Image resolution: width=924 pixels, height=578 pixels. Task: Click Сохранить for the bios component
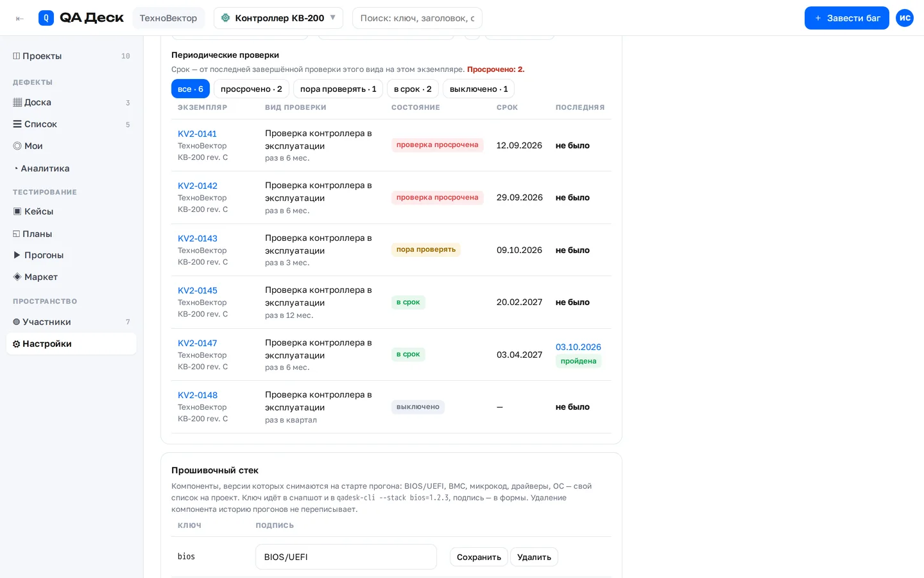479,557
